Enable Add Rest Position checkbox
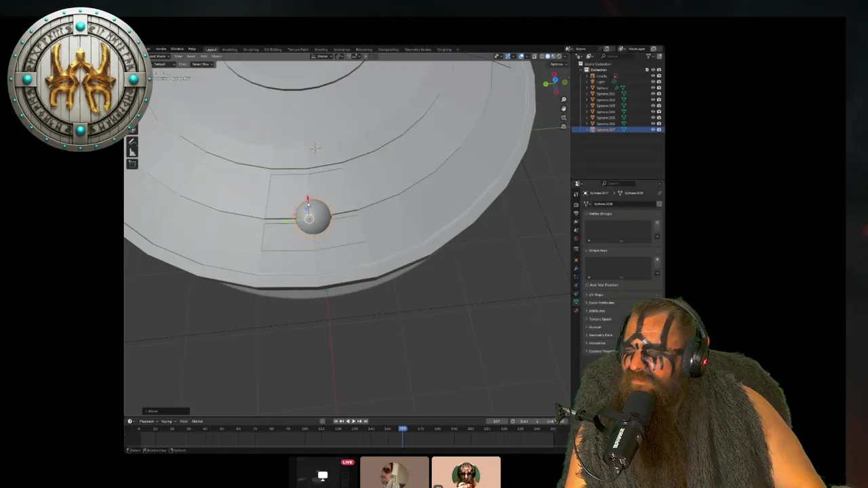 (x=587, y=285)
